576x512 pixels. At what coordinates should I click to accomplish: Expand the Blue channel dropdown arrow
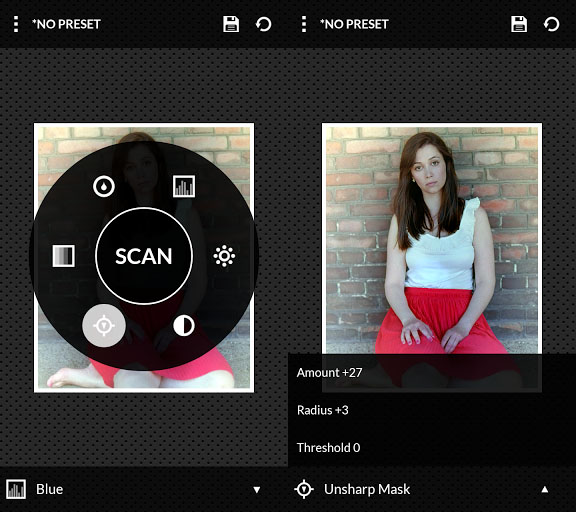click(x=257, y=490)
